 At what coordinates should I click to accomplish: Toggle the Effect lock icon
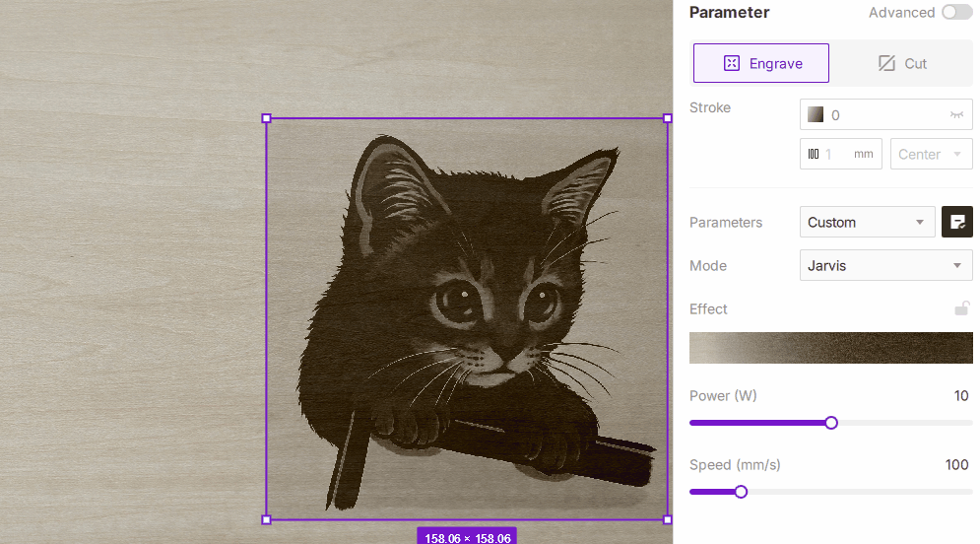pos(962,308)
